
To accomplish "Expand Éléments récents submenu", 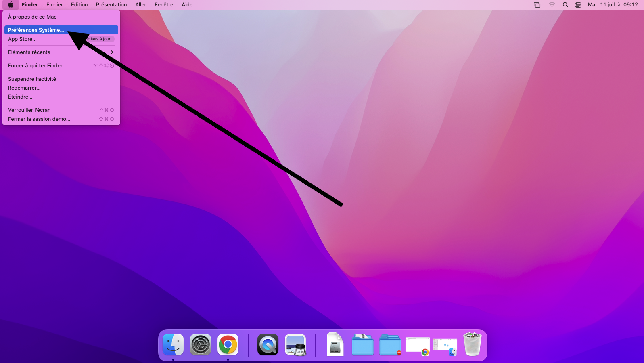I will [61, 52].
